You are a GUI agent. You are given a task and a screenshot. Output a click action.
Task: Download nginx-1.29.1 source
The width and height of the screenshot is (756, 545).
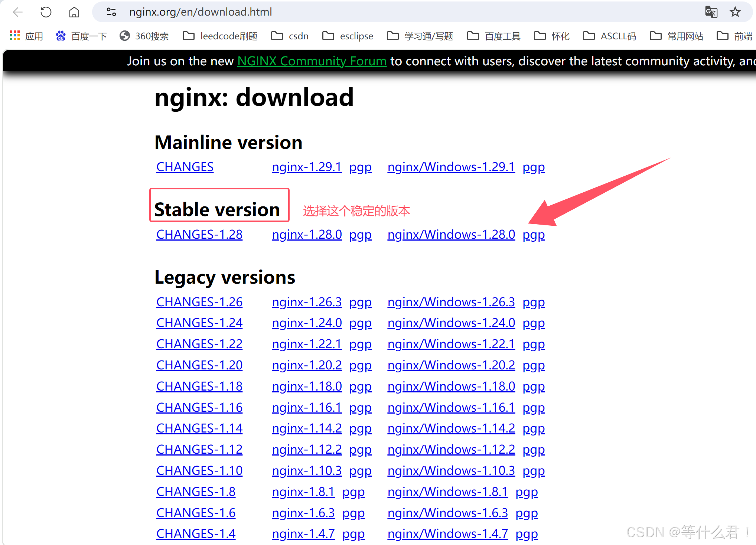[x=307, y=167]
